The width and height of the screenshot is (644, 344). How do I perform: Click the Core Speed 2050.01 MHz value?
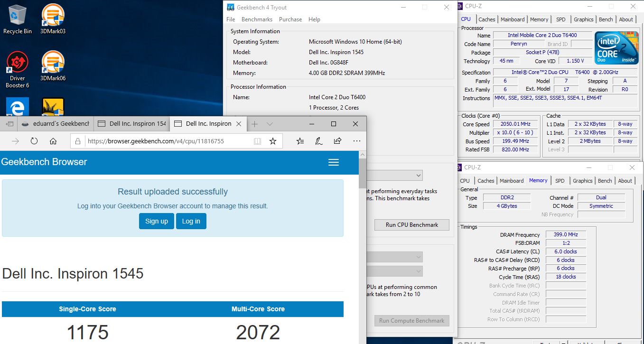pyautogui.click(x=515, y=124)
